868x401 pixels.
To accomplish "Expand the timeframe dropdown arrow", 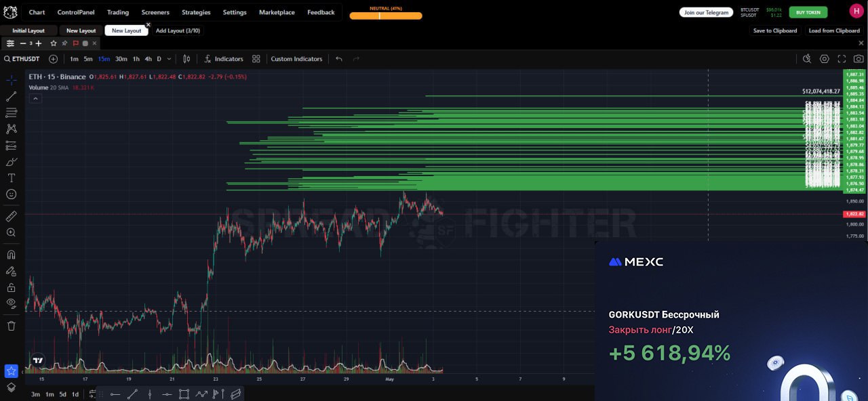I will 169,59.
